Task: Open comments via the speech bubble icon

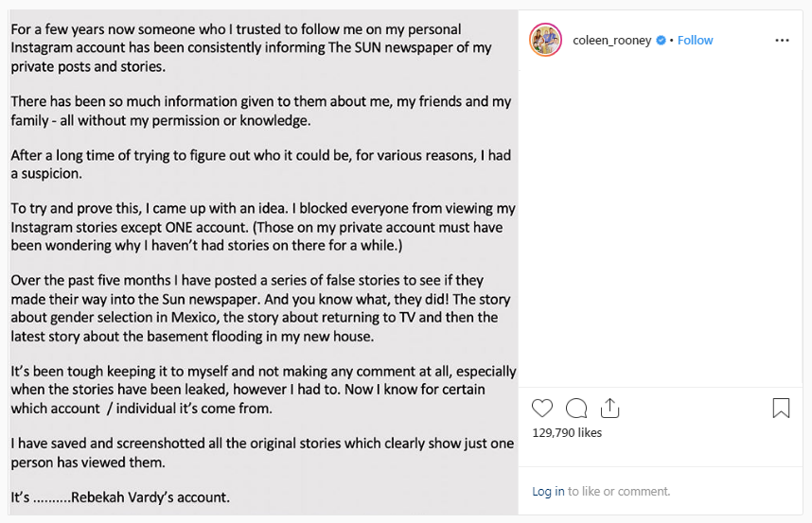Action: pos(575,409)
